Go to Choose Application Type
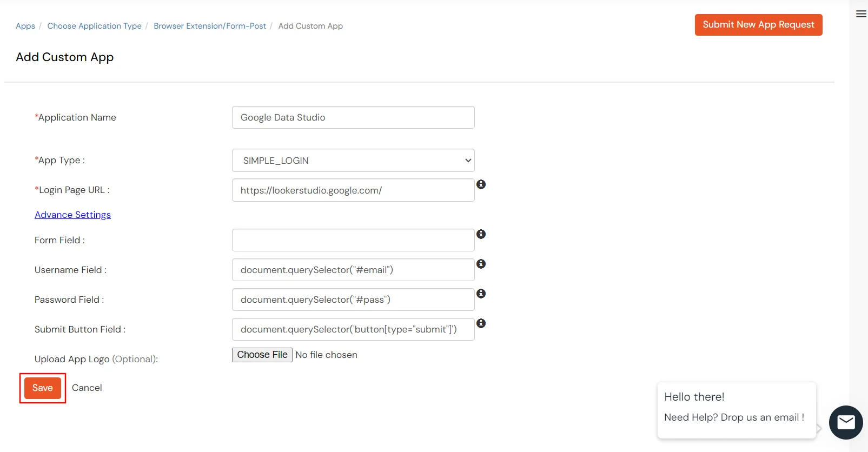868x452 pixels. coord(94,25)
